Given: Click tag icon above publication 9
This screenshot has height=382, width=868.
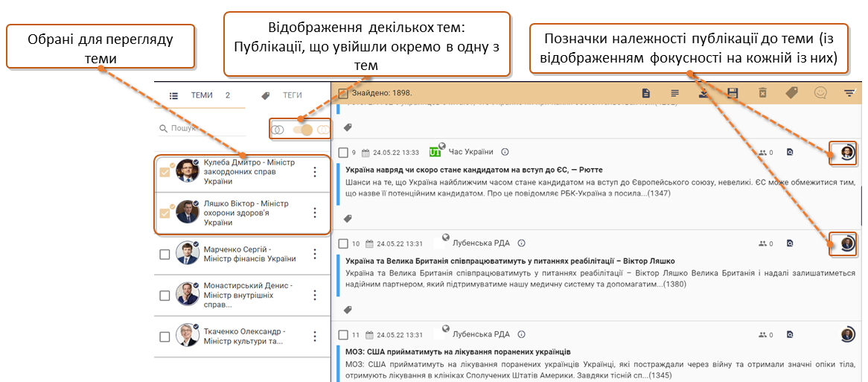Looking at the screenshot, I should point(348,127).
